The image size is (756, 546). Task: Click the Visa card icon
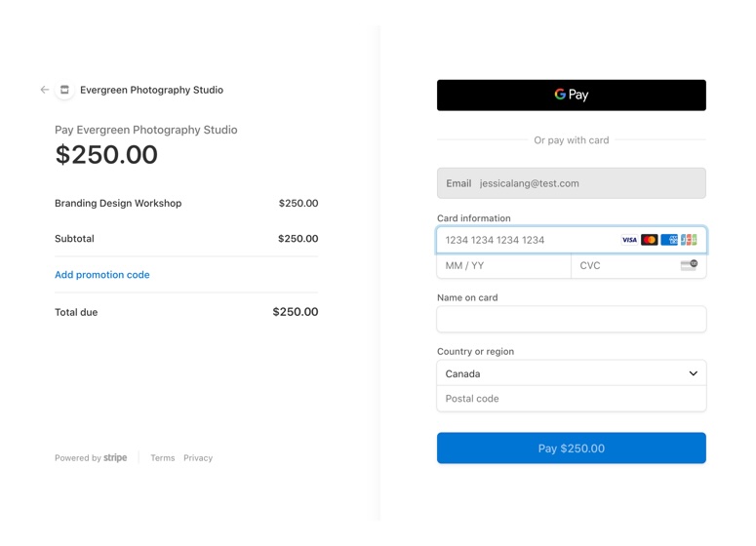point(630,240)
